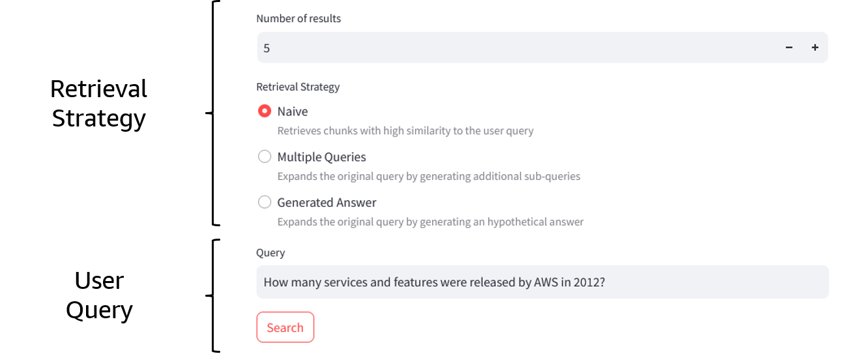Click the 'Number of results' label

coord(298,19)
